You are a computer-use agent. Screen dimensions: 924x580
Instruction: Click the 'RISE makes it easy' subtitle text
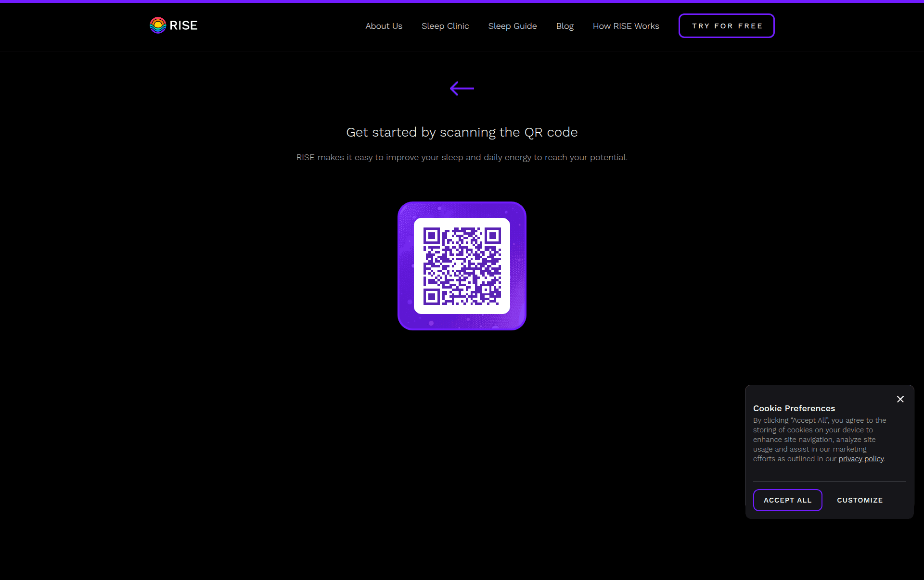462,157
